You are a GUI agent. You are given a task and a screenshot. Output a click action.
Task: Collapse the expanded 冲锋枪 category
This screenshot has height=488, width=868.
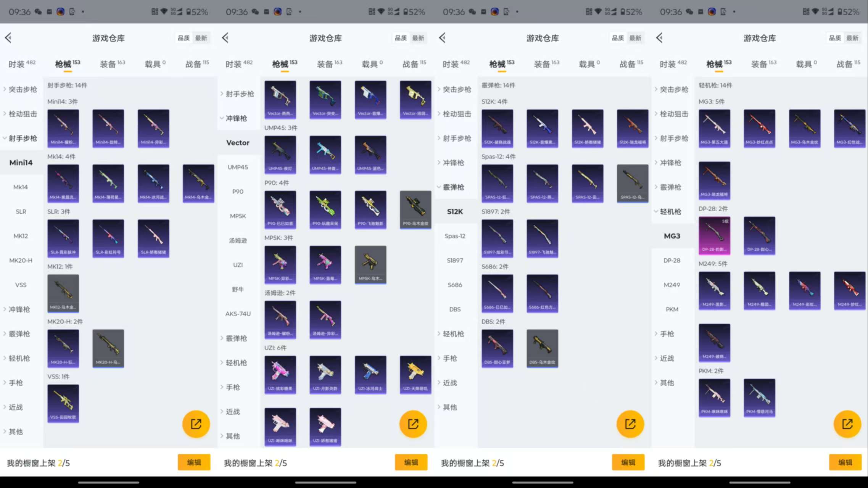236,118
